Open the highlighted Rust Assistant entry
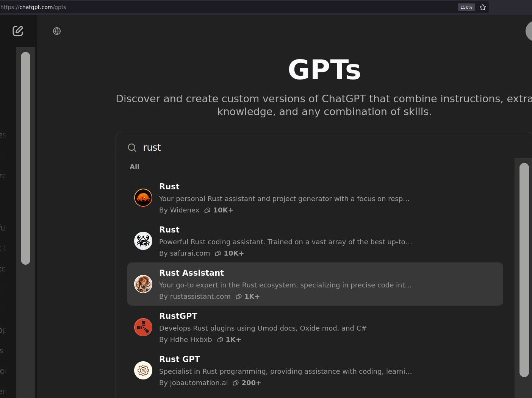Viewport: 532px width, 398px height. (315, 284)
